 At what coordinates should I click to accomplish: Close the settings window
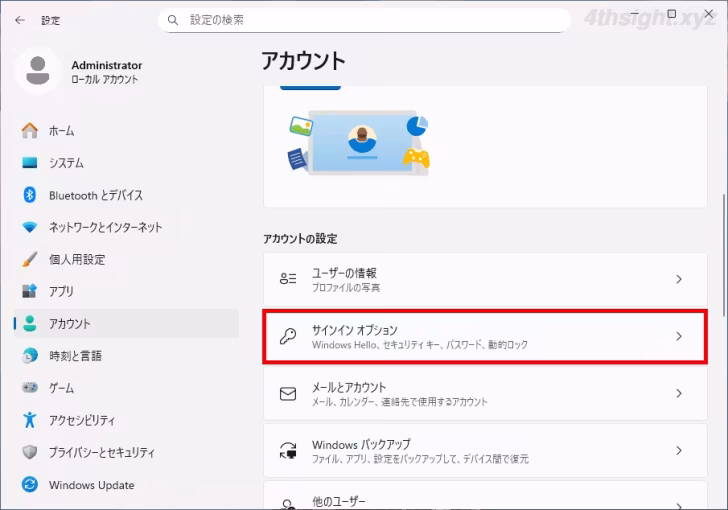click(x=708, y=13)
